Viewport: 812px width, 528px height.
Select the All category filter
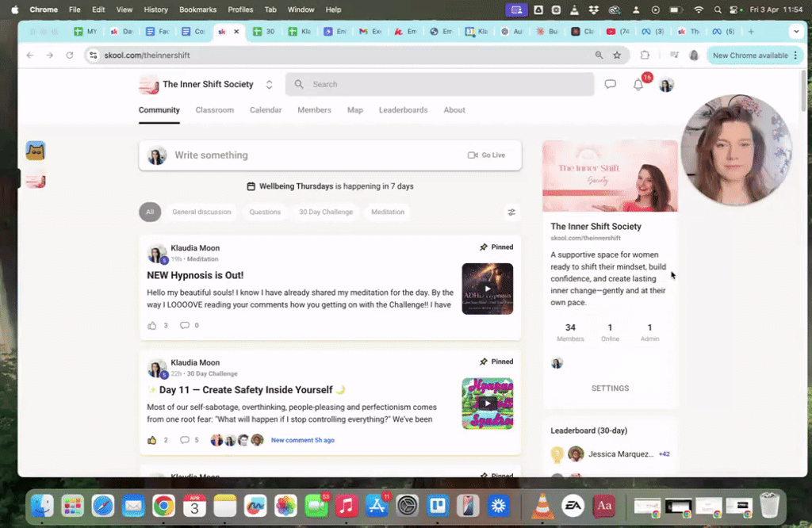[x=150, y=212]
